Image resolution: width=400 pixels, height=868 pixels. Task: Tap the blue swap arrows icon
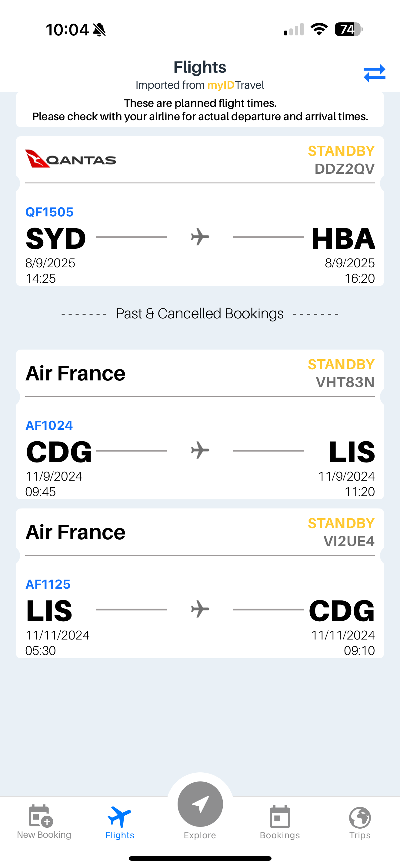[374, 73]
